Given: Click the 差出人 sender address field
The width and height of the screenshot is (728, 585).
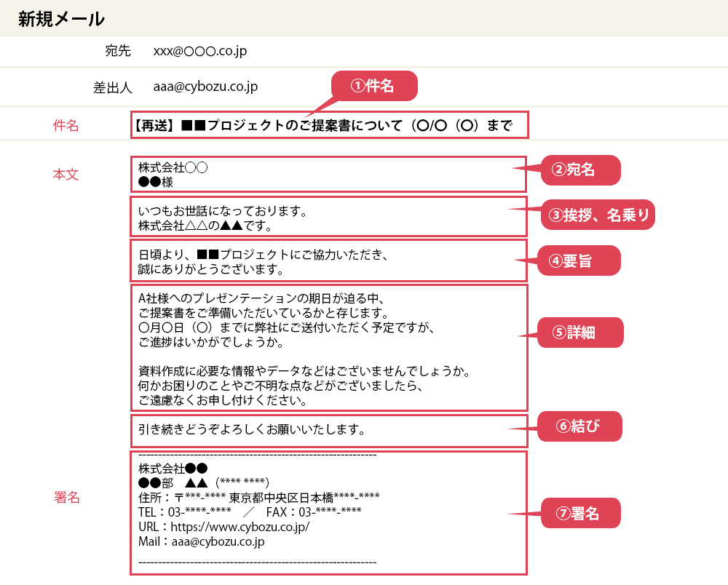Looking at the screenshot, I should [205, 87].
